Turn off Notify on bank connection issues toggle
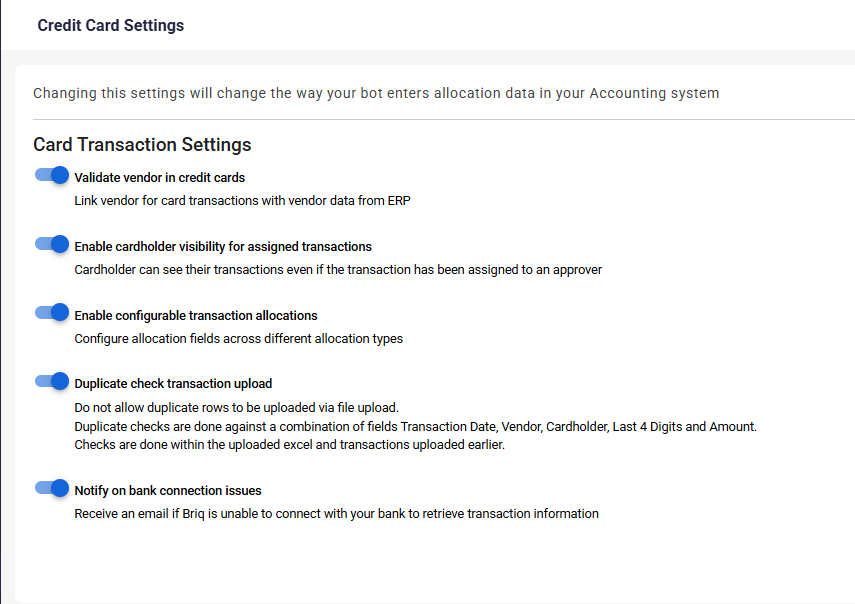 click(52, 488)
